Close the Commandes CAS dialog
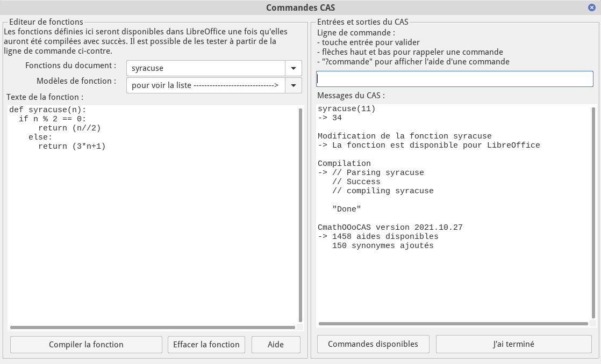Screen dimensions: 601x364 pos(592,8)
